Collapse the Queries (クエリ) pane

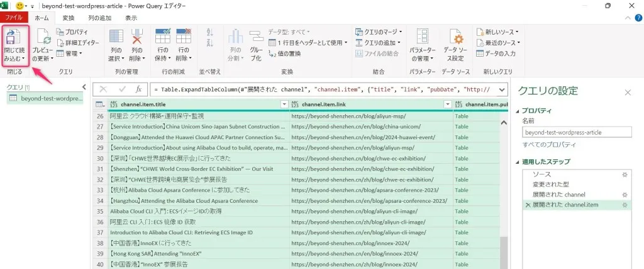[84, 87]
